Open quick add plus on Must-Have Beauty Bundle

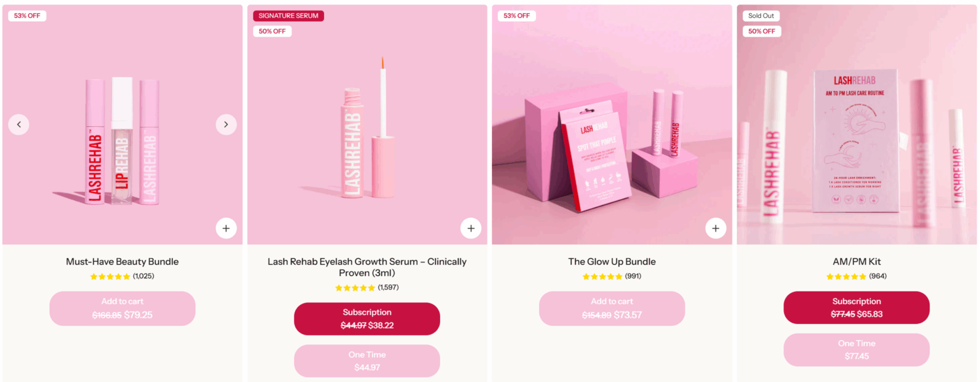click(x=226, y=228)
